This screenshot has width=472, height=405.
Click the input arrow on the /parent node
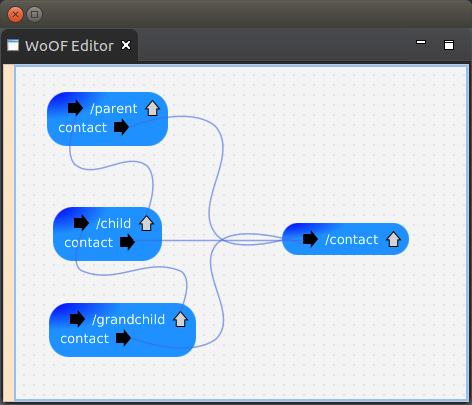(75, 108)
